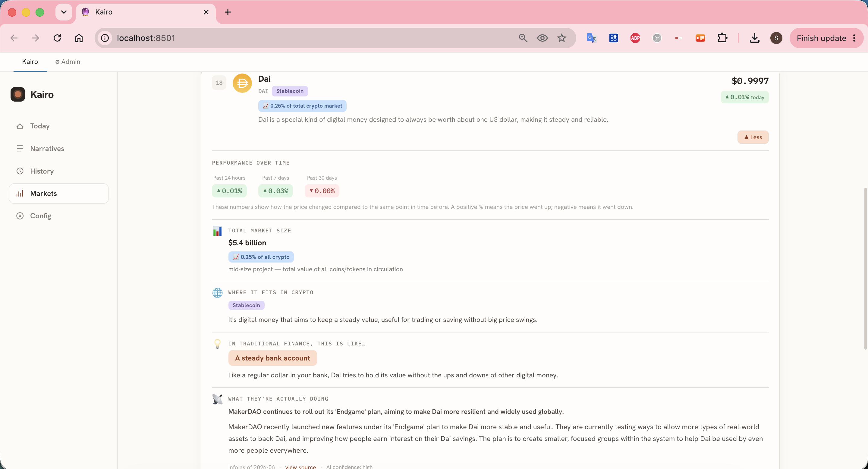Open the view source link

point(300,467)
